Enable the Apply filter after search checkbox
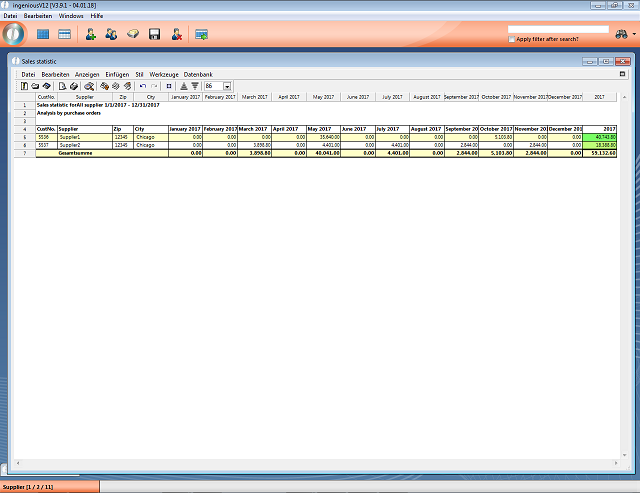Viewport: 640px width, 493px height. click(x=511, y=39)
